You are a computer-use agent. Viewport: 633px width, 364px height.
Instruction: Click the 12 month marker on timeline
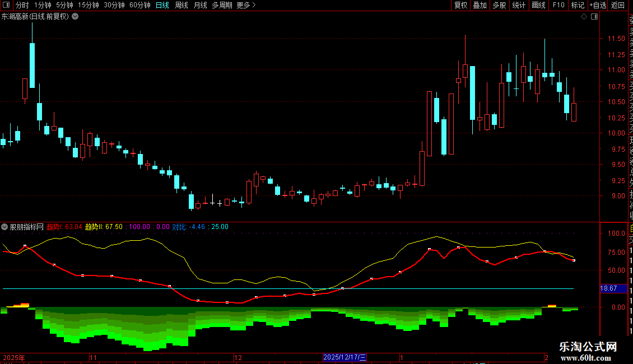tap(238, 357)
